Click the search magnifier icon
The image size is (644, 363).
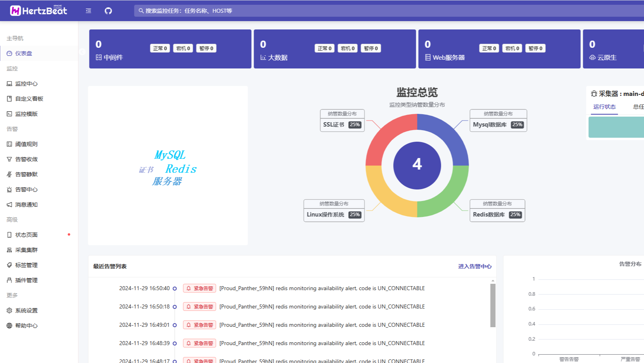tap(141, 11)
